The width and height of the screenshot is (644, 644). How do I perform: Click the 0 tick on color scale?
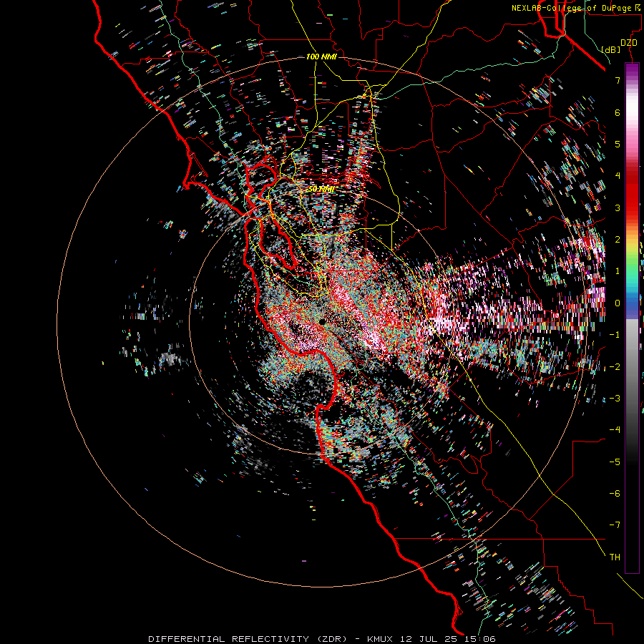618,303
